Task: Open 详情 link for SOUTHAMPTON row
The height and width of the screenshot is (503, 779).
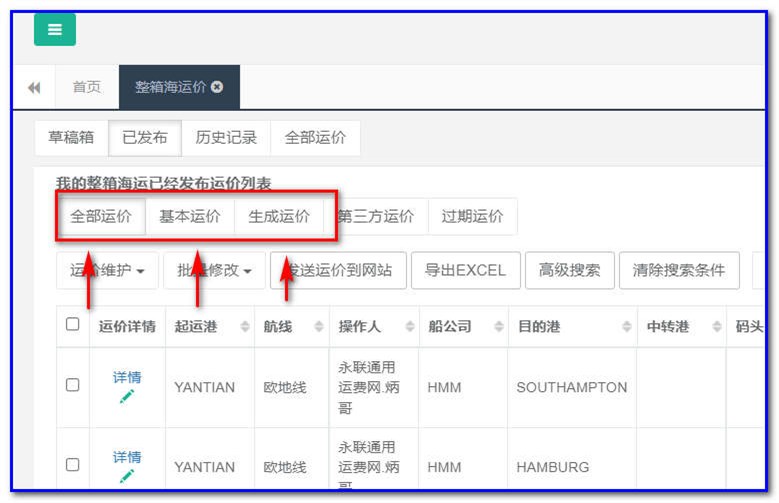Action: (127, 377)
